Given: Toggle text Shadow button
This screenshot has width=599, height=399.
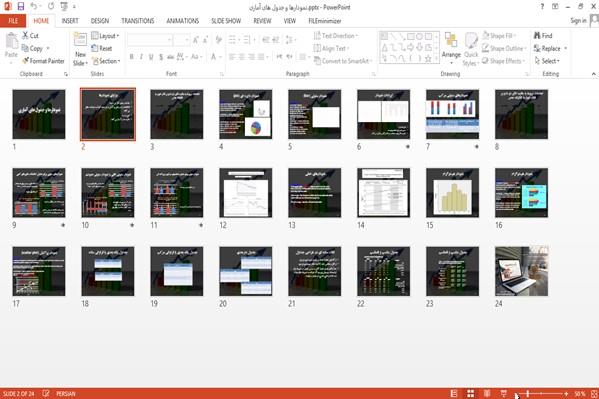Looking at the screenshot, I should tap(161, 57).
